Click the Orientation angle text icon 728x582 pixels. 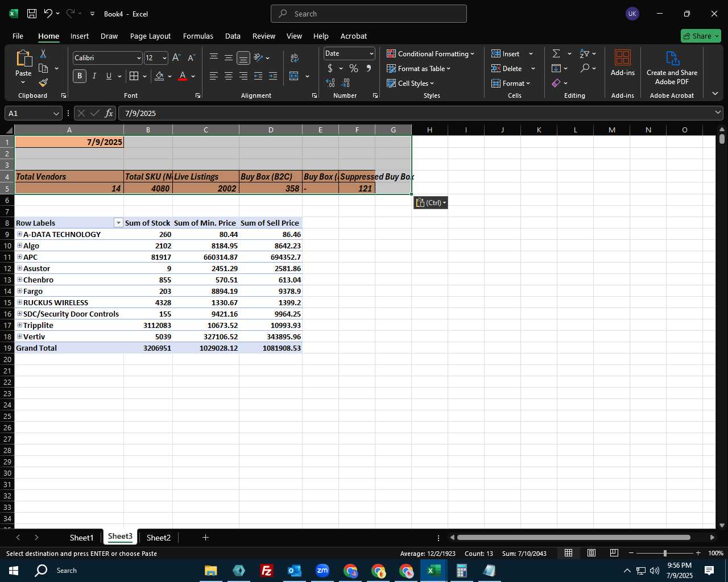coord(259,58)
